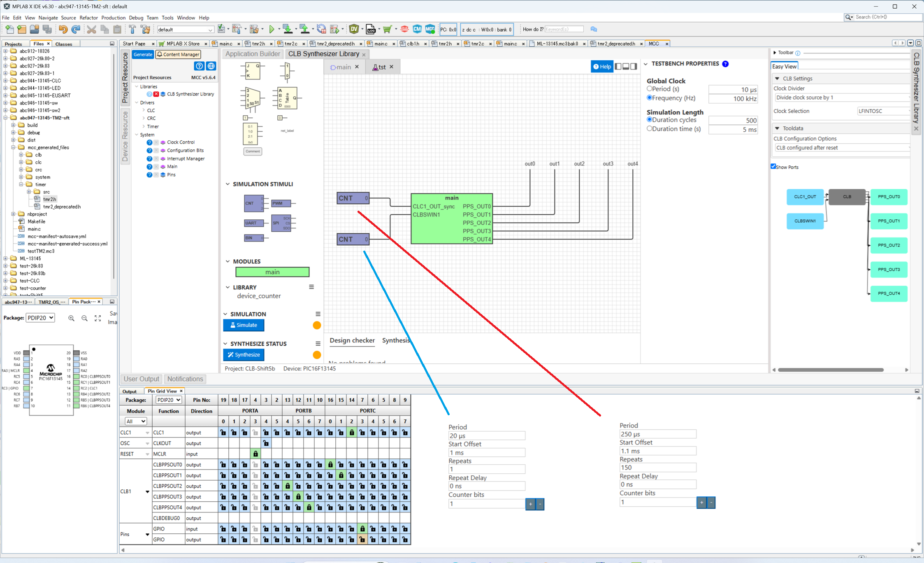This screenshot has width=924, height=563.
Task: Remove CLB Synthesizer Library with red X
Action: pyautogui.click(x=156, y=94)
